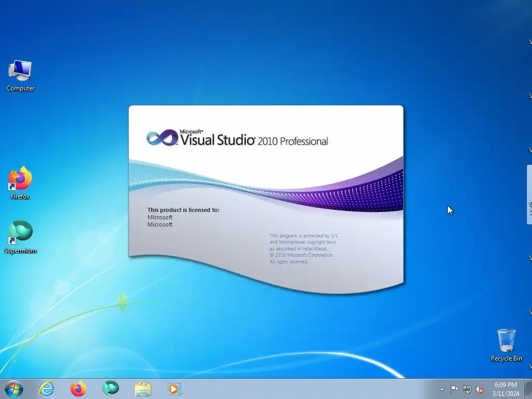Screen dimensions: 532x399
Task: Click the Show desktop button
Action: [x=528, y=389]
